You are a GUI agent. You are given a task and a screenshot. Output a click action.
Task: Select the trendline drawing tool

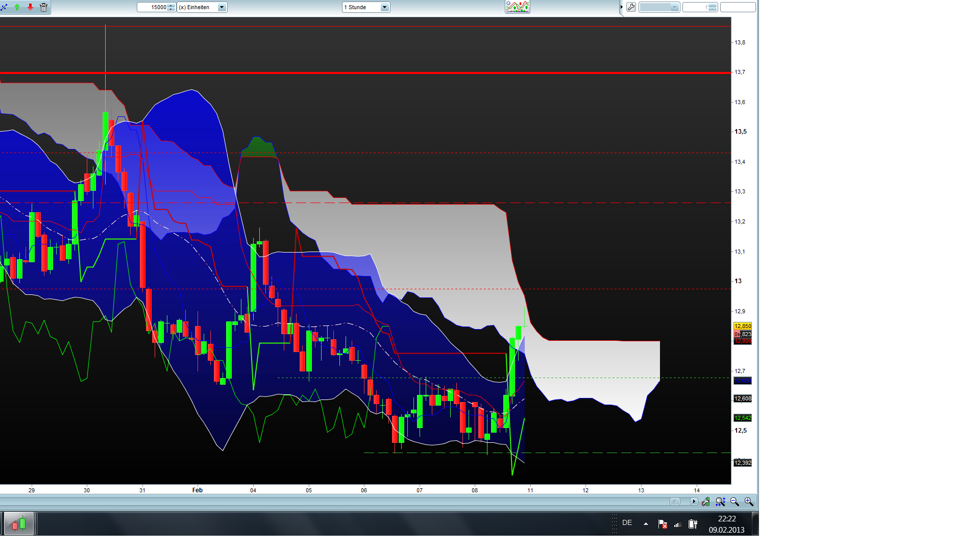point(5,7)
